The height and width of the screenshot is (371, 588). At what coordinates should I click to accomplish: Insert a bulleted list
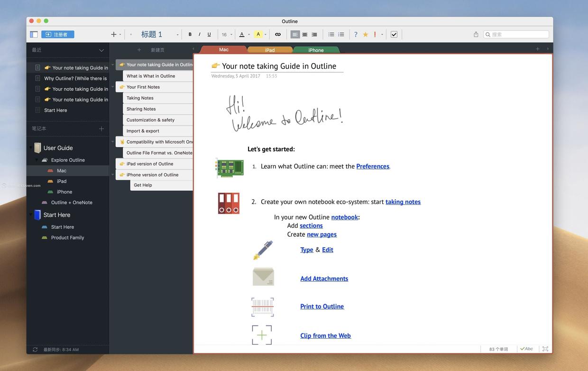(331, 35)
